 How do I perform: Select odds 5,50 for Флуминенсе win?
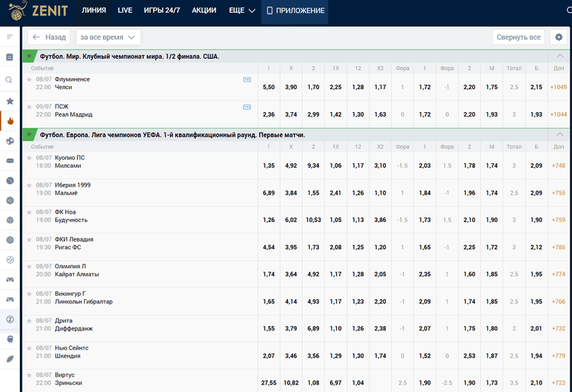coord(268,88)
